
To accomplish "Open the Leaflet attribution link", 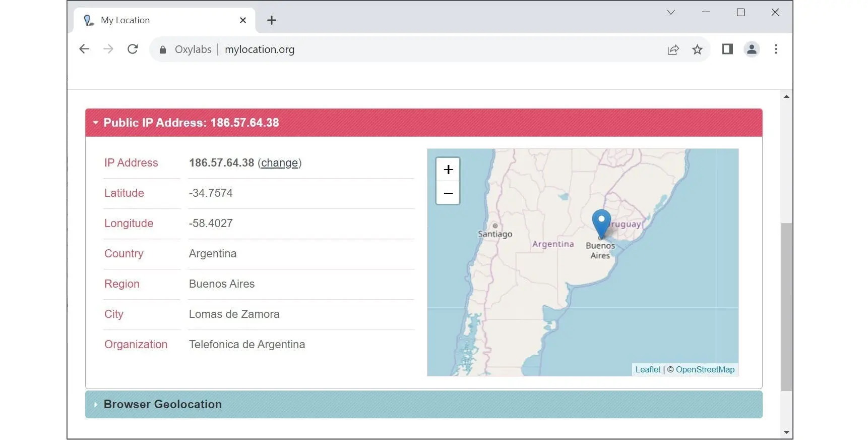I will tap(648, 369).
